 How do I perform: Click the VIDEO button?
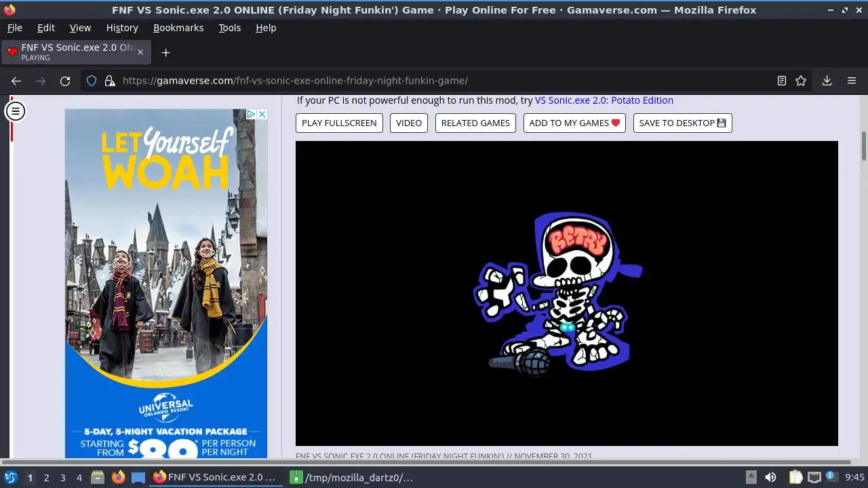click(409, 123)
